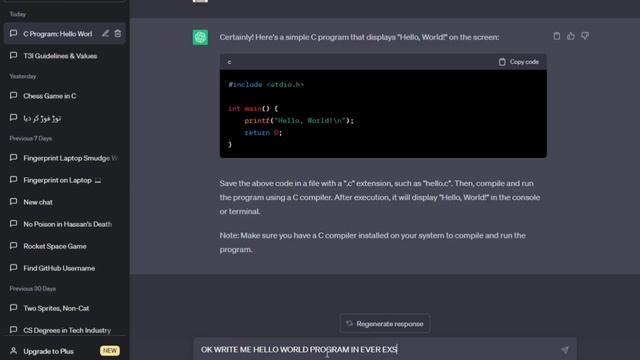
Task: Open CS Degrees in Tech Industry chat
Action: tap(64, 330)
